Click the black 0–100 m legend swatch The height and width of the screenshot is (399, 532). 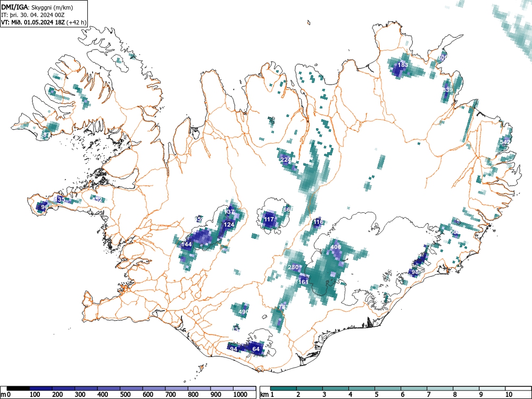pyautogui.click(x=18, y=388)
